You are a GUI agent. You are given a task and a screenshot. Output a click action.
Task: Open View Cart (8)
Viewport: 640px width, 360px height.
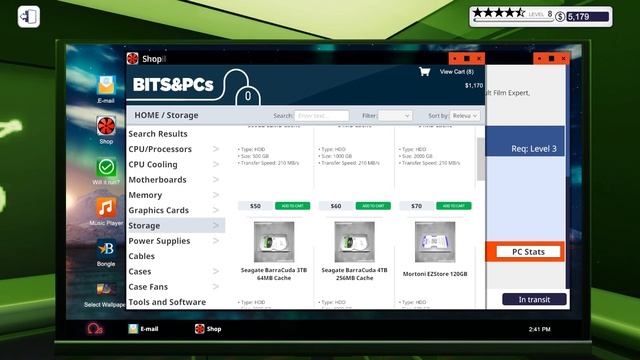(456, 72)
